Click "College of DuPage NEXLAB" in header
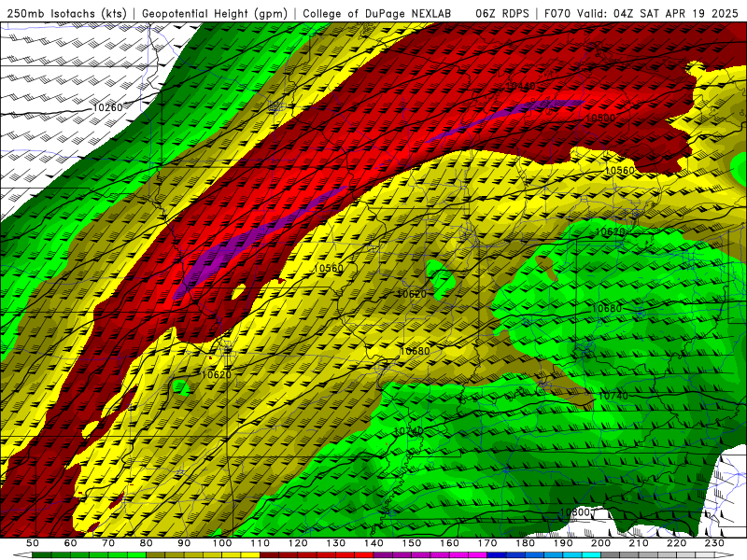 pyautogui.click(x=376, y=13)
